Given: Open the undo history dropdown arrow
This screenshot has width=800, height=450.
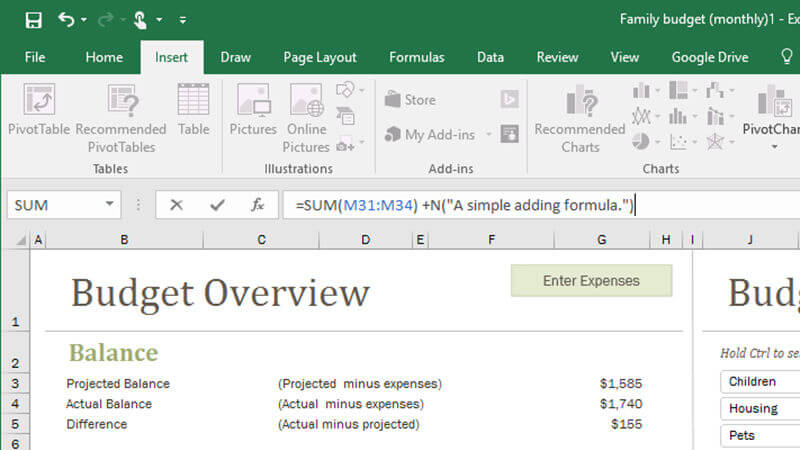Looking at the screenshot, I should pyautogui.click(x=84, y=20).
